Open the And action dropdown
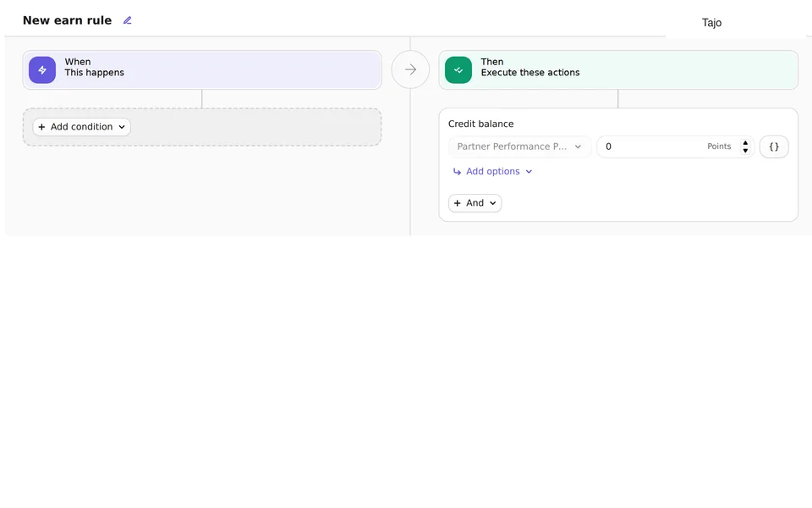 [x=475, y=203]
